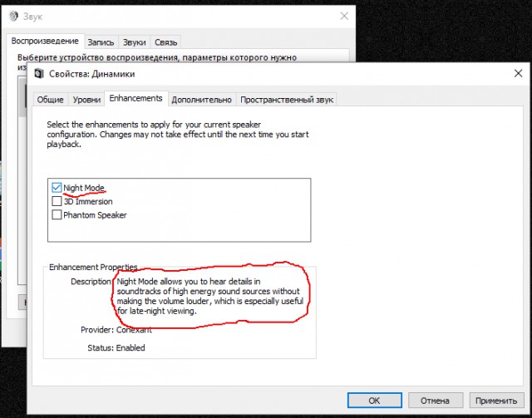Switch to the Общие tab
Viewport: 532px width, 418px height.
[x=50, y=100]
